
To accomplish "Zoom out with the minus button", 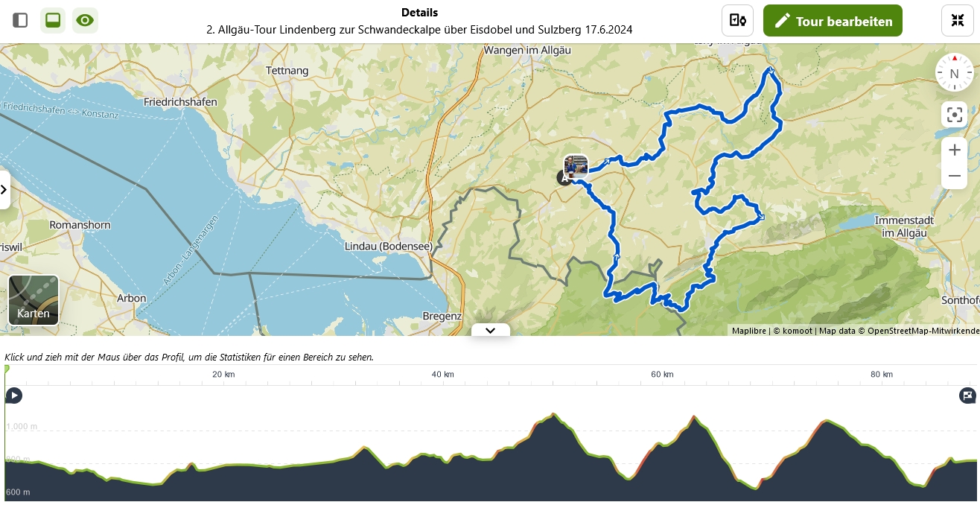I will point(954,177).
